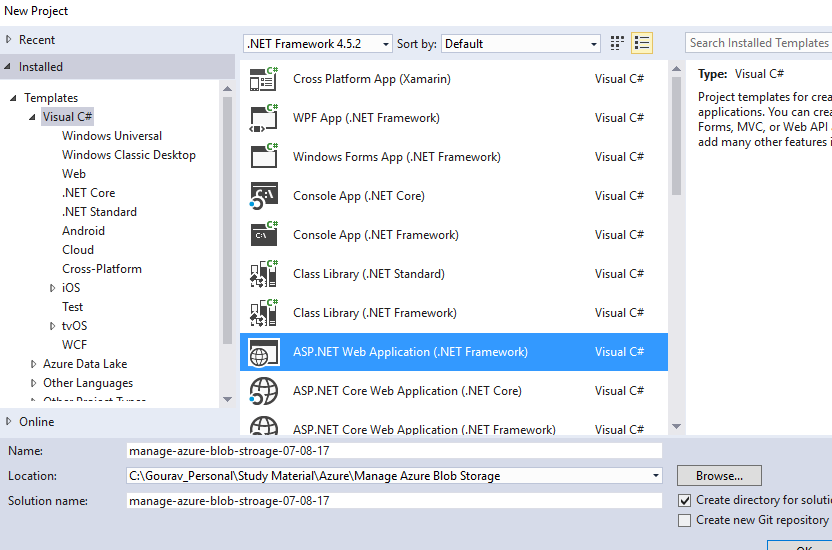Click the Search Installed Templates box

point(759,43)
